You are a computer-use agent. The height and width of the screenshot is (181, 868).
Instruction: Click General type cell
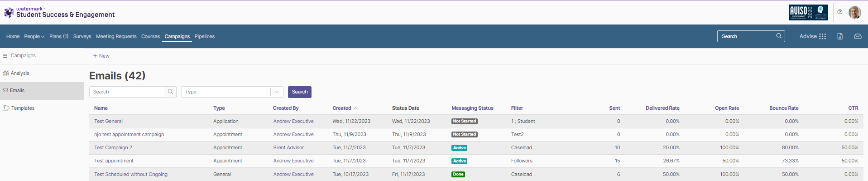click(222, 174)
